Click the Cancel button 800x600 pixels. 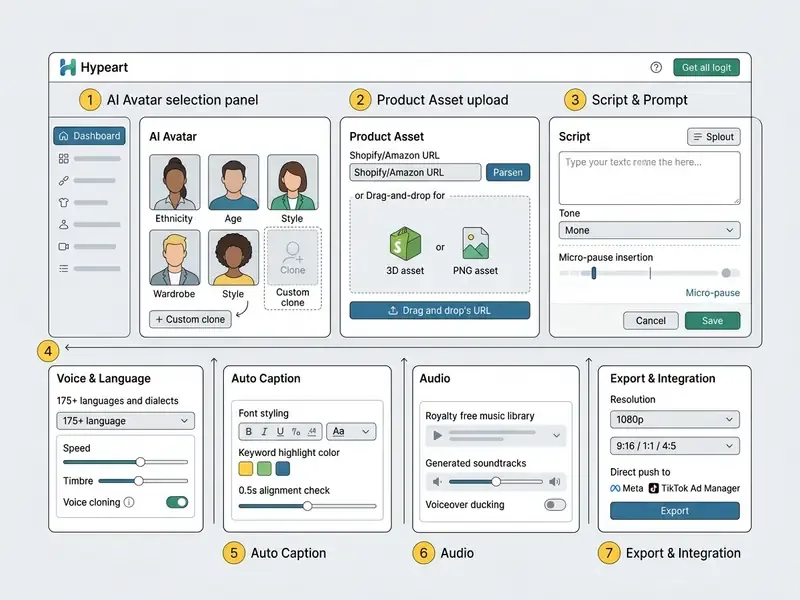click(651, 320)
